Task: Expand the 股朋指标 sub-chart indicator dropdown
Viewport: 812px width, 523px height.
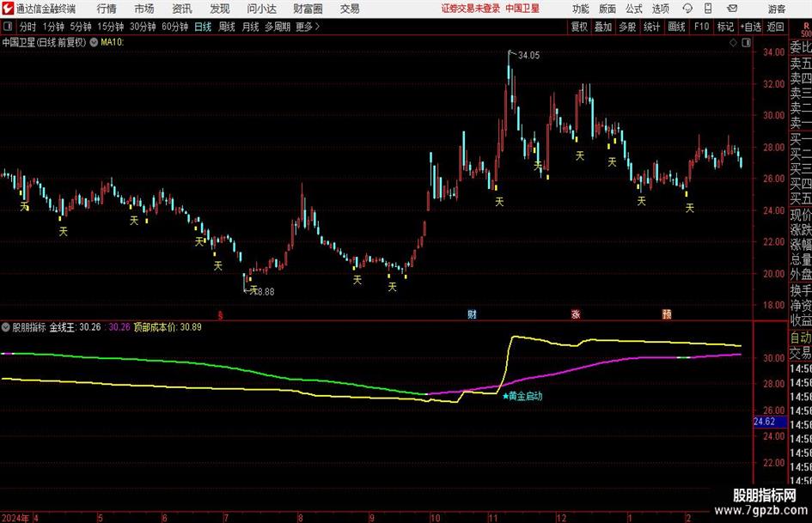Action: tap(6, 327)
